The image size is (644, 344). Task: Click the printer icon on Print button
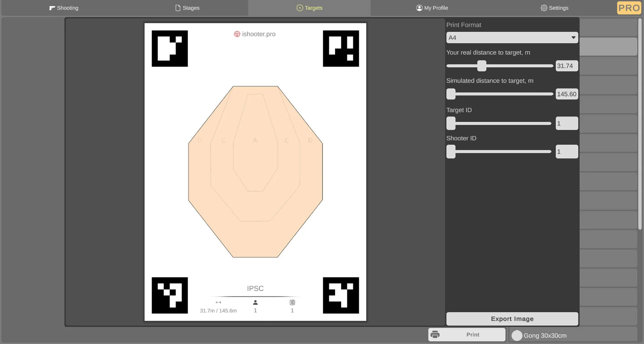tap(435, 334)
